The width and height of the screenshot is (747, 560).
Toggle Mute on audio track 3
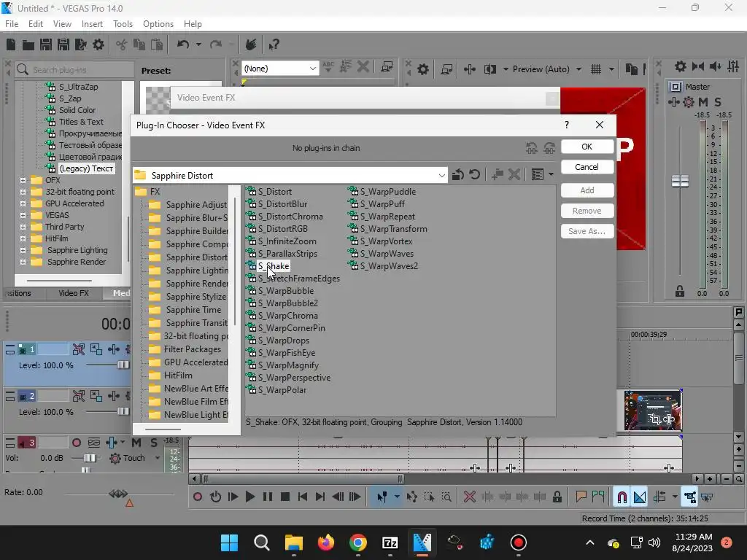click(x=136, y=443)
